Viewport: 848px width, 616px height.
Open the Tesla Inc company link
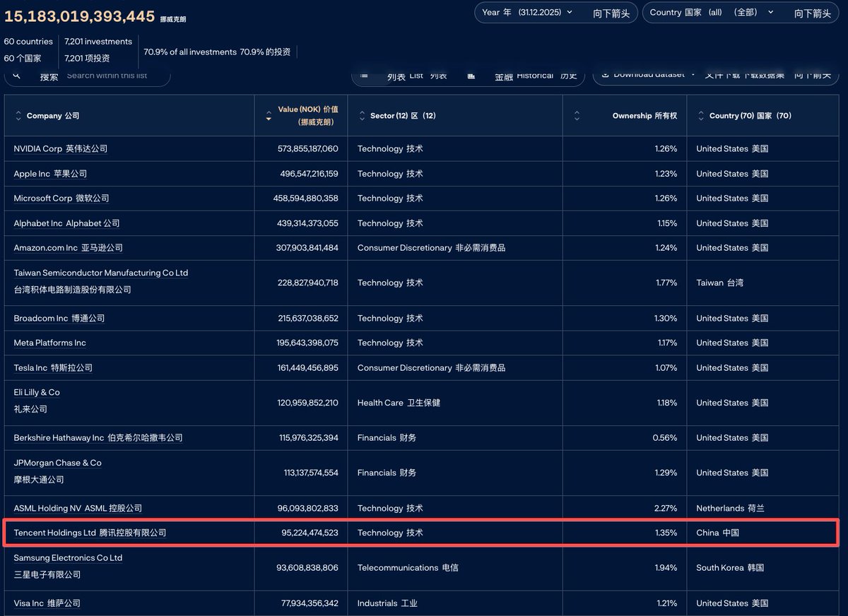(x=53, y=368)
